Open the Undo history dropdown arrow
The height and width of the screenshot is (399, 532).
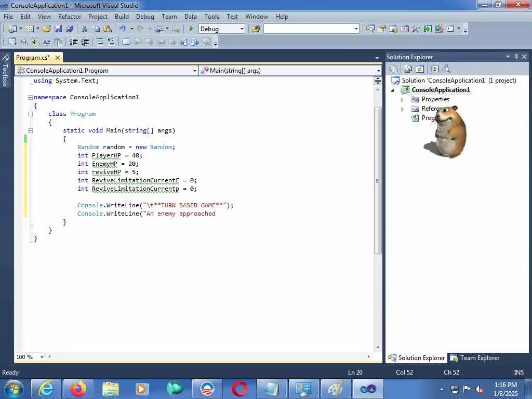click(x=131, y=29)
